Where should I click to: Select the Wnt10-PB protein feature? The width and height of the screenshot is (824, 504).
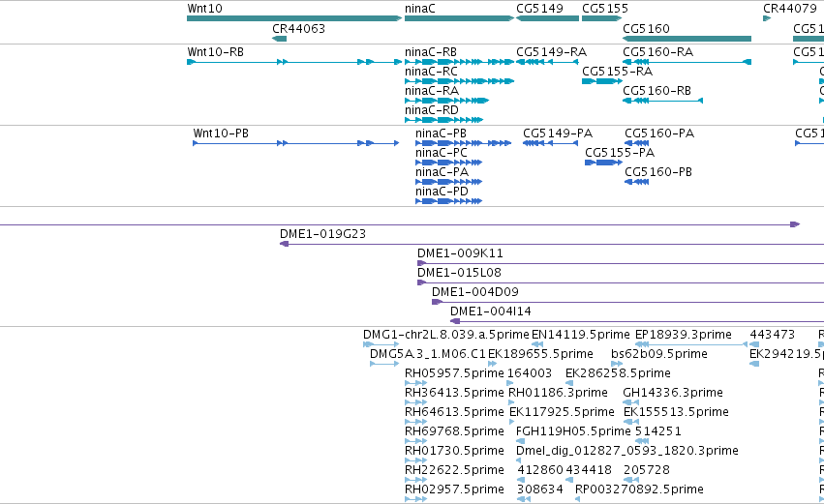[296, 143]
